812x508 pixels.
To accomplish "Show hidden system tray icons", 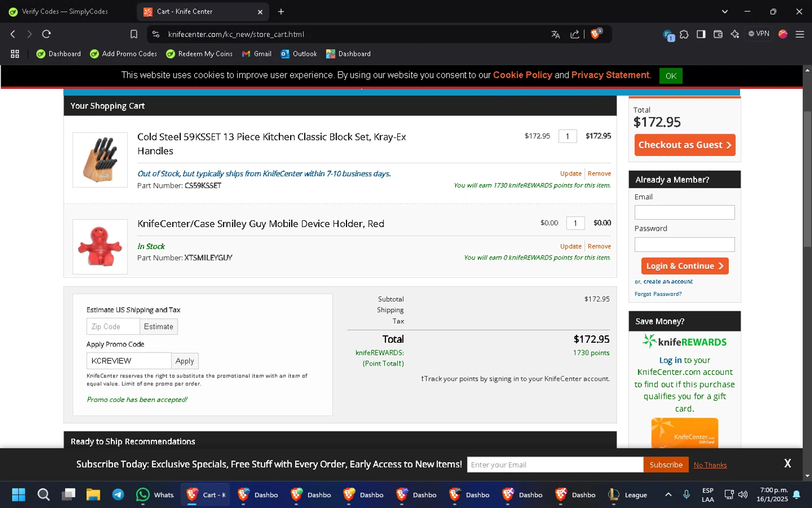I will 668,494.
